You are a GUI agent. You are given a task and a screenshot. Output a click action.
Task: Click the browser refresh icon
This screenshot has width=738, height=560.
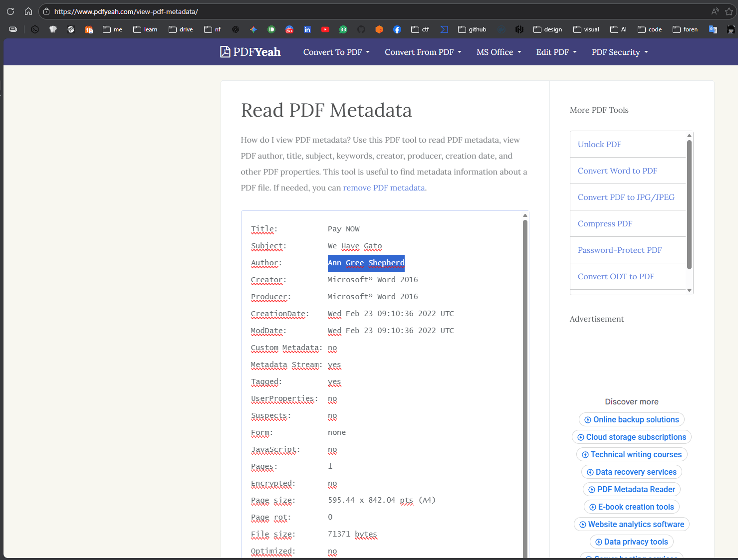[x=10, y=11]
